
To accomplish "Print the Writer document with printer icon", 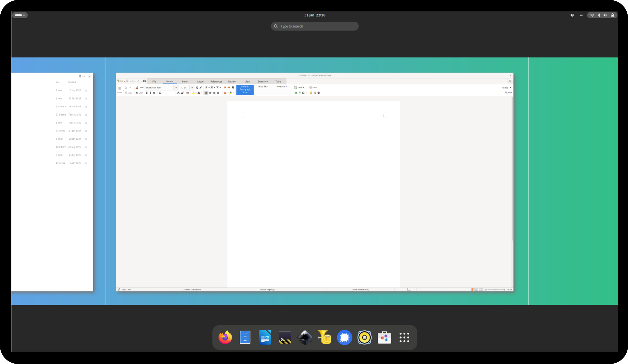I will [x=144, y=81].
